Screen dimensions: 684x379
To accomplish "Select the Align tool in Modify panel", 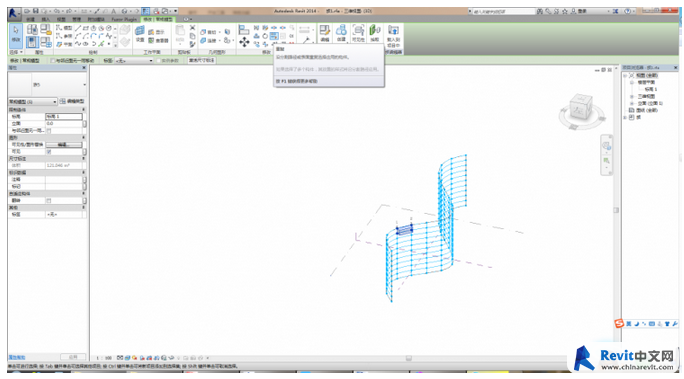I will coord(243,30).
